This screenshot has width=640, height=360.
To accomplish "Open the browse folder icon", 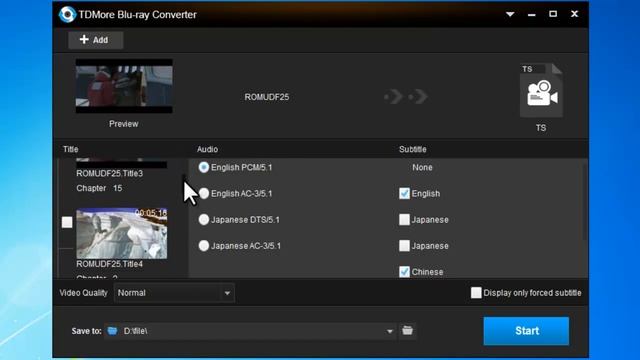I will [407, 331].
